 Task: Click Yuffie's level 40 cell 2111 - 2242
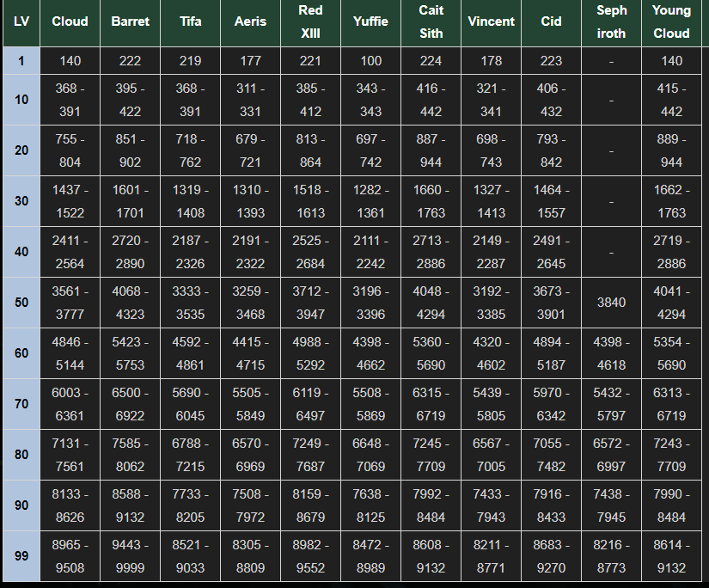click(370, 252)
